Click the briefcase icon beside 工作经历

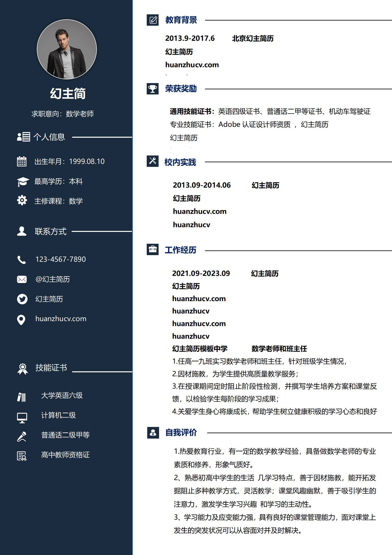coord(153,250)
